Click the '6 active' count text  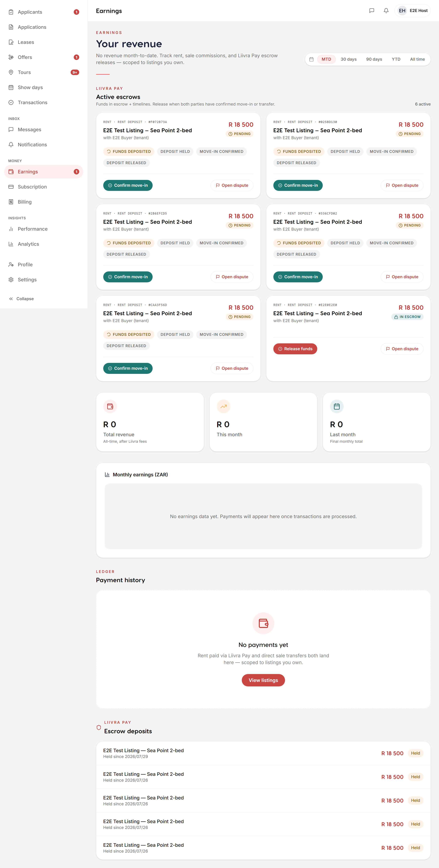[x=423, y=104]
